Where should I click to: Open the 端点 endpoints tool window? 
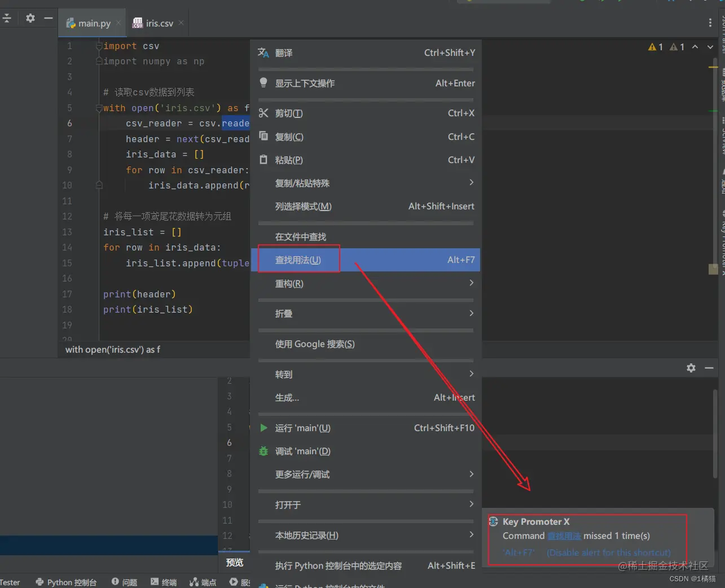[x=203, y=582]
